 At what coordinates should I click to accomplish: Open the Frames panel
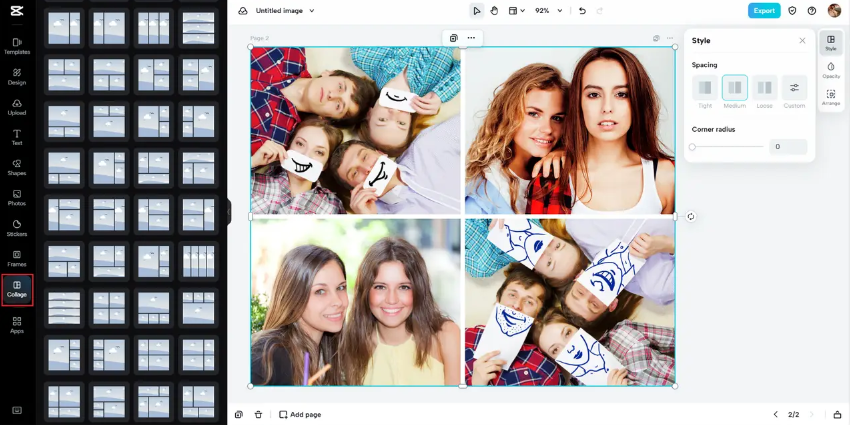[x=17, y=259]
